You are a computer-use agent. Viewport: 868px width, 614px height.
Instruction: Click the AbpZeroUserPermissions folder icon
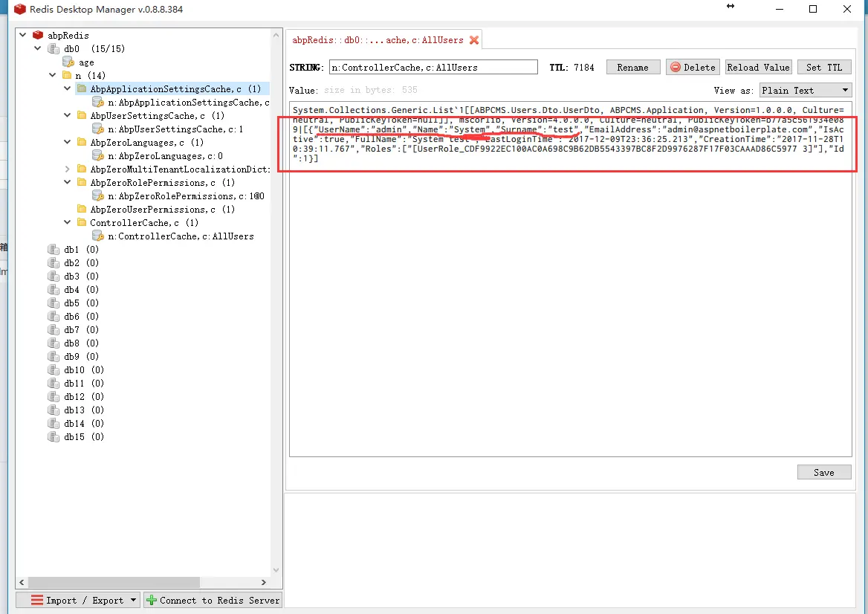[82, 210]
